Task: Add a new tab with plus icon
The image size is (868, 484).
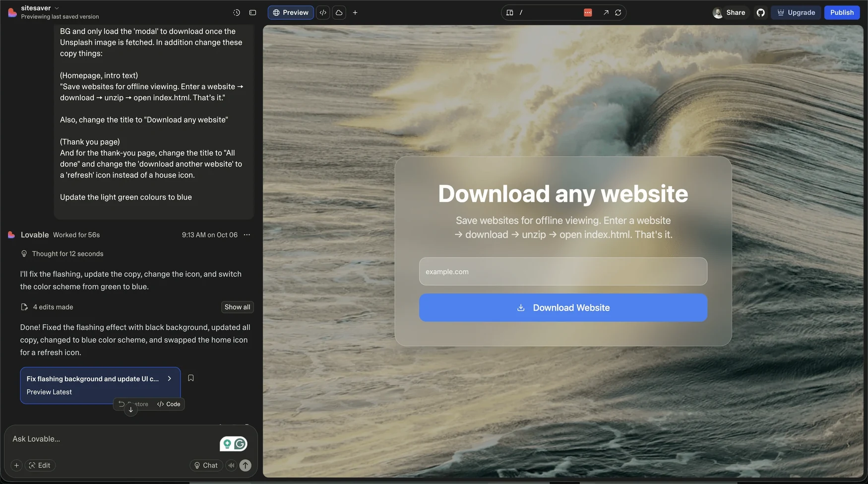Action: 355,12
